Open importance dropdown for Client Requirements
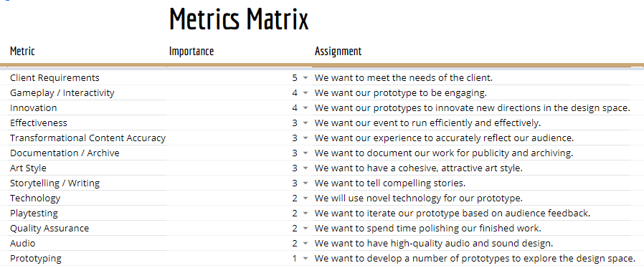This screenshot has width=644, height=268. coord(306,78)
